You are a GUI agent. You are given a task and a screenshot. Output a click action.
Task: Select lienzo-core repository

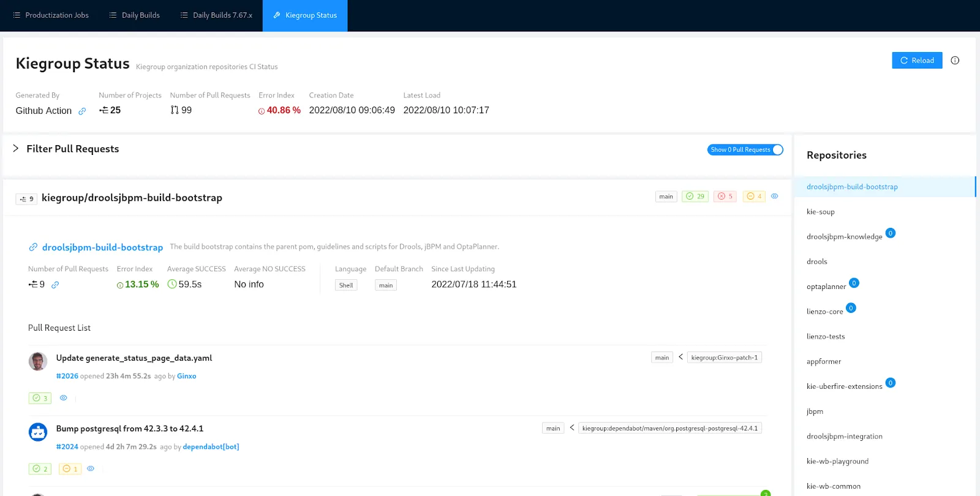tap(824, 312)
